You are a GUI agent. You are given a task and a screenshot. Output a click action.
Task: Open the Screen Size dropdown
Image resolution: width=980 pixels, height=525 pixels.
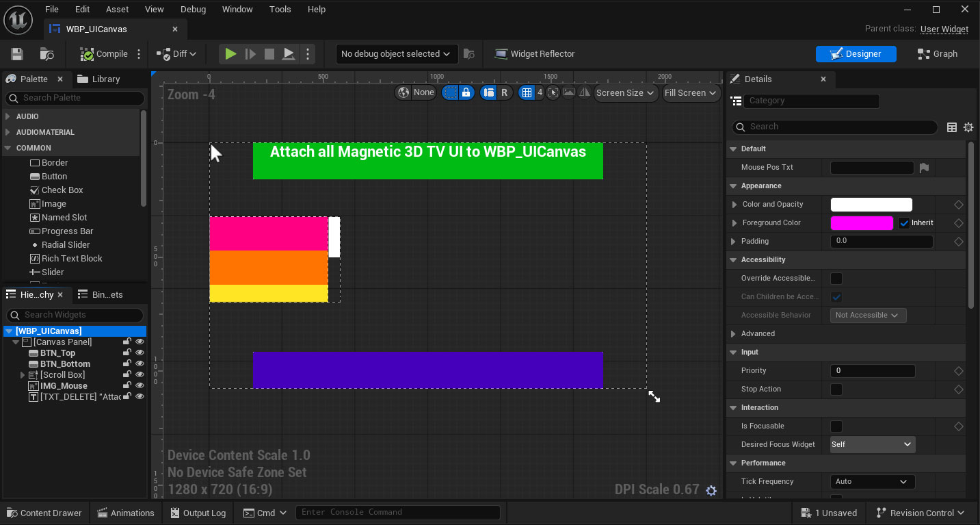[624, 93]
